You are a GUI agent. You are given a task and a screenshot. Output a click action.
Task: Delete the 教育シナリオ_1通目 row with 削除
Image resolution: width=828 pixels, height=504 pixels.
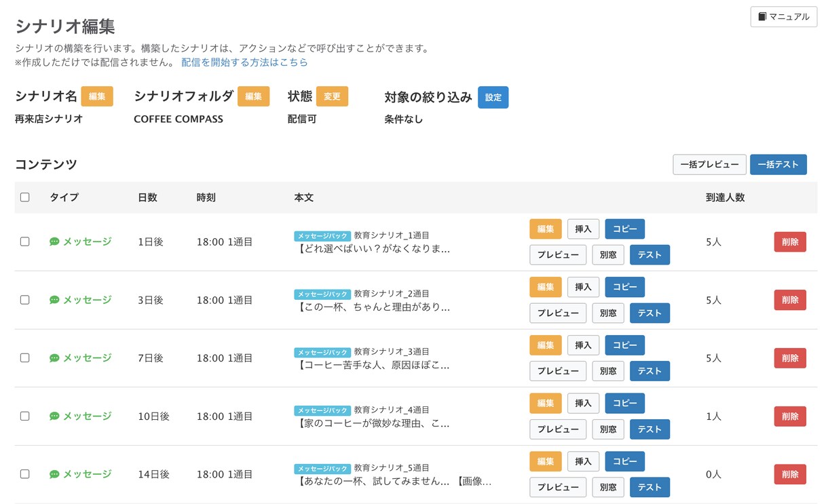pos(790,242)
